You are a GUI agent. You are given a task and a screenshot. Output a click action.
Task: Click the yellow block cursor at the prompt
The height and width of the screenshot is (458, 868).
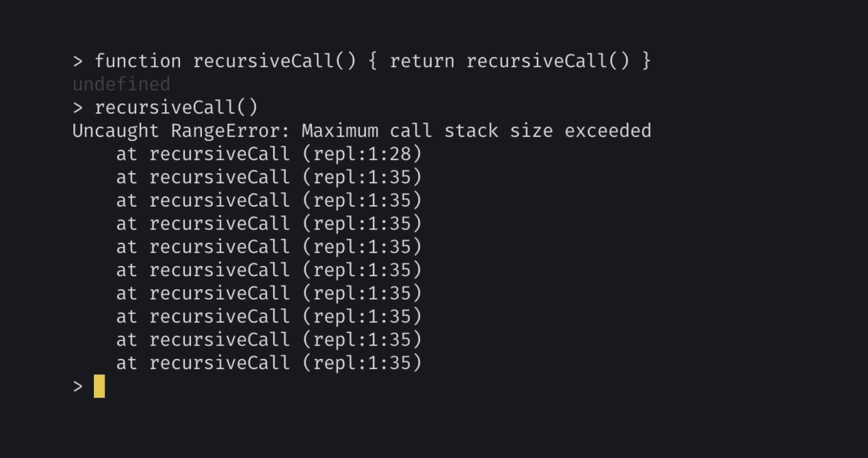click(x=99, y=386)
